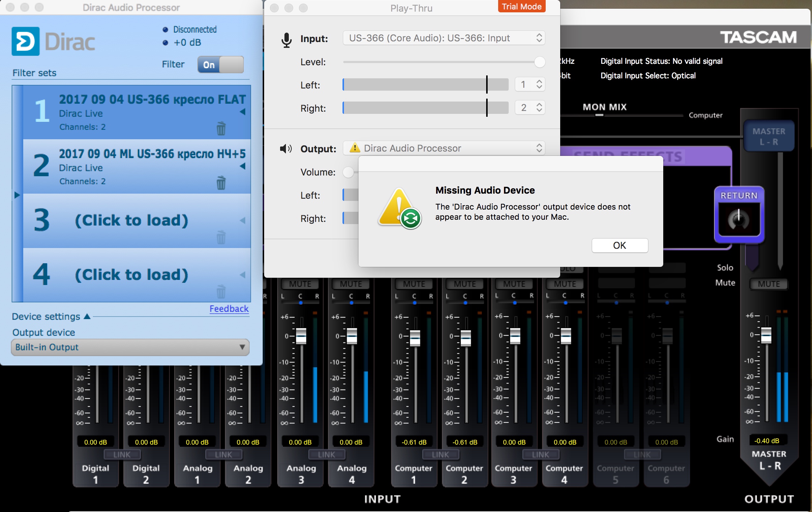The height and width of the screenshot is (512, 812).
Task: Load empty filter slot 3
Action: tap(131, 220)
